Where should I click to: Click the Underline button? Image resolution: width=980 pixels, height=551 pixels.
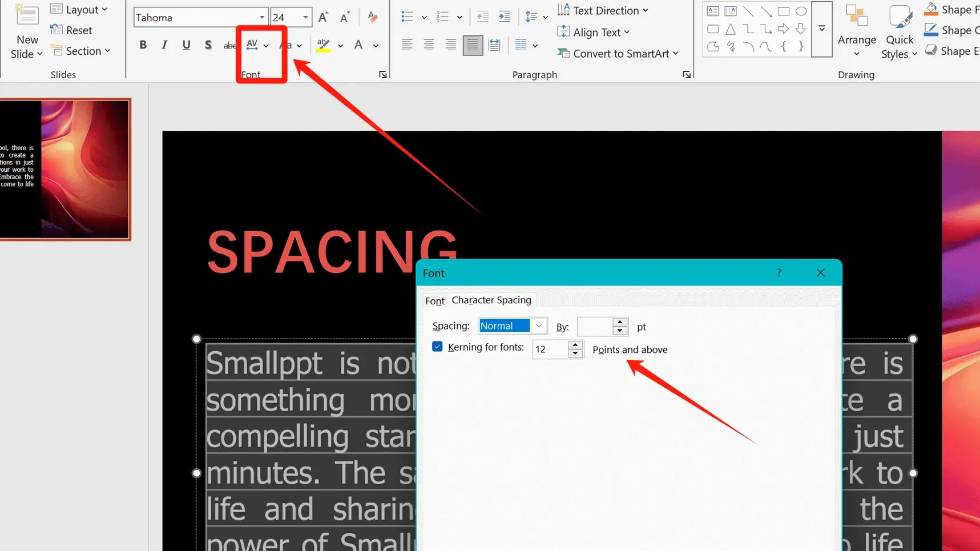[x=186, y=45]
